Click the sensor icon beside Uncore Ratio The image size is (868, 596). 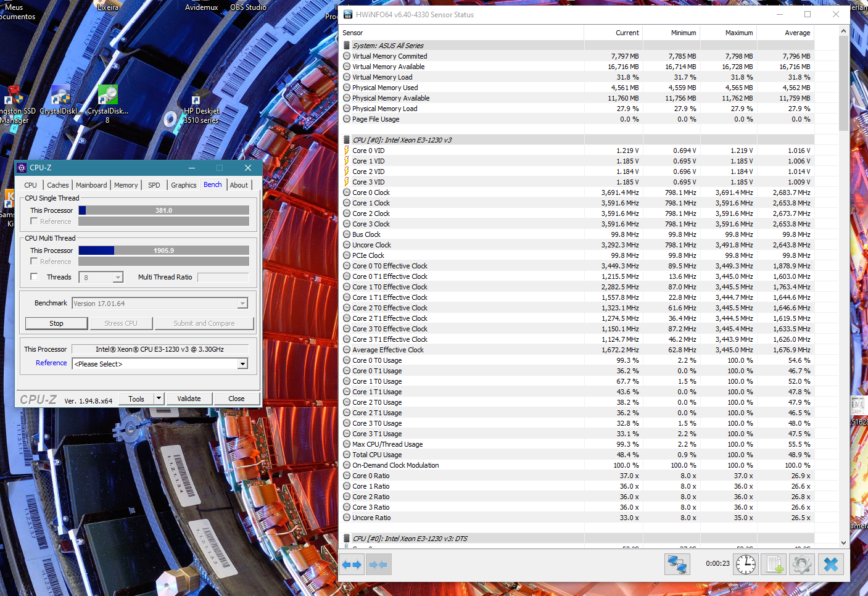coord(347,518)
